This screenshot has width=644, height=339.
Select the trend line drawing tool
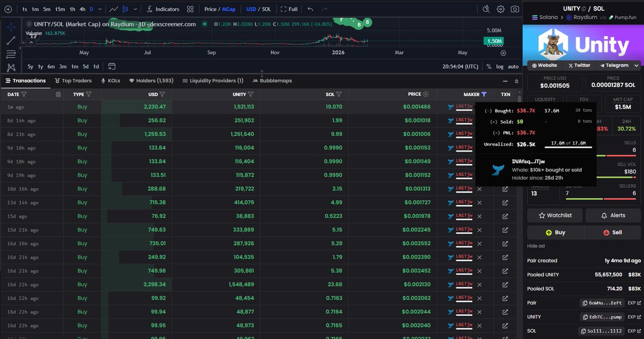coord(11,40)
